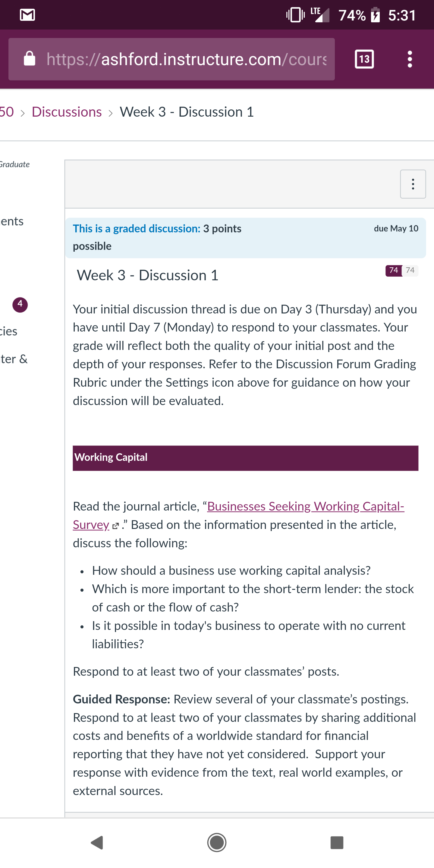Viewport: 434px width, 868px height.
Task: Click the total replies count 74
Action: [410, 270]
